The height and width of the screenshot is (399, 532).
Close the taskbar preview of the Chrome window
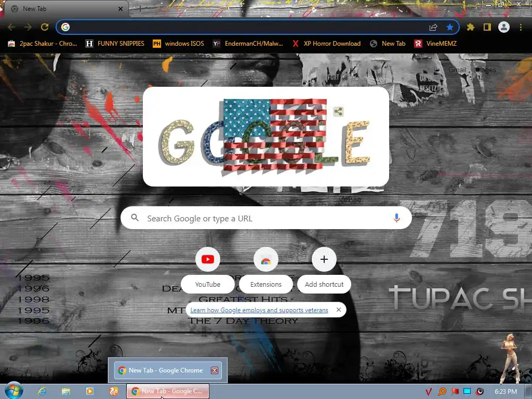coord(215,370)
